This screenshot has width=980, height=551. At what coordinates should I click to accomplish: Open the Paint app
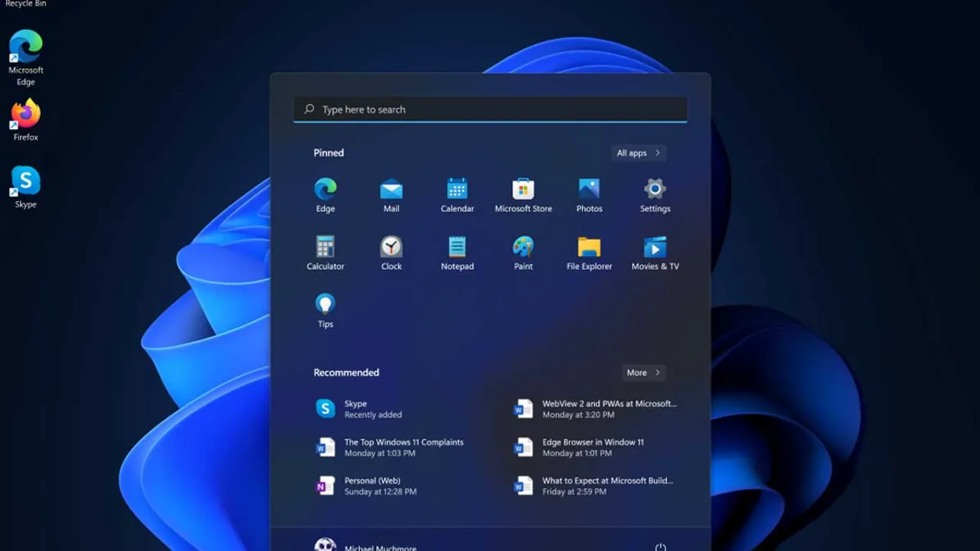coord(523,253)
